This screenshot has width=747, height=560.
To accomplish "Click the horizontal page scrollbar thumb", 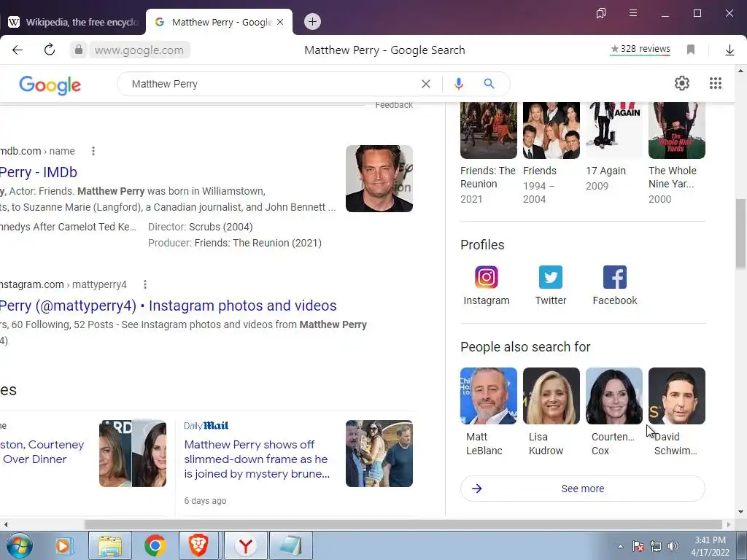I will pyautogui.click(x=402, y=524).
